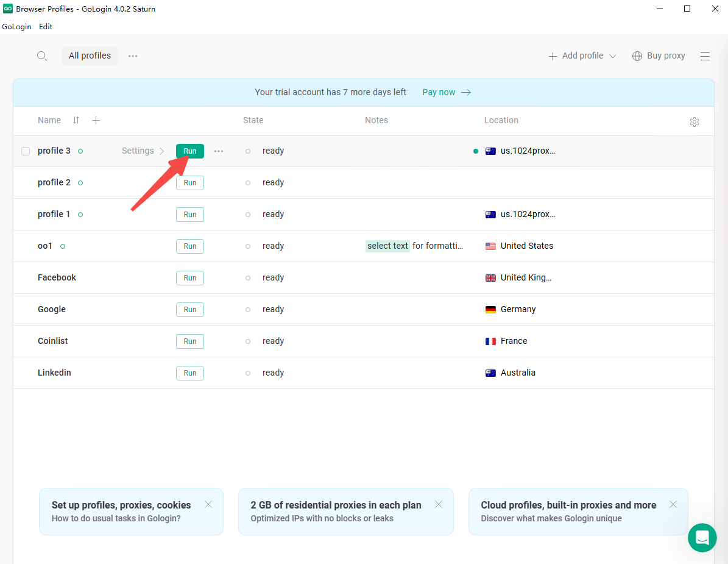Expand the Add profile dropdown arrow

tap(613, 56)
